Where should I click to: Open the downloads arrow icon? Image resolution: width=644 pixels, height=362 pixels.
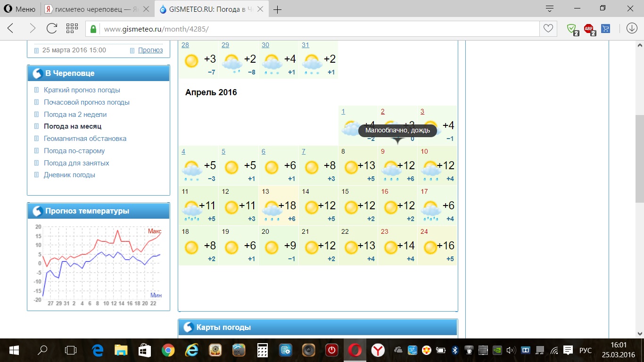point(632,28)
